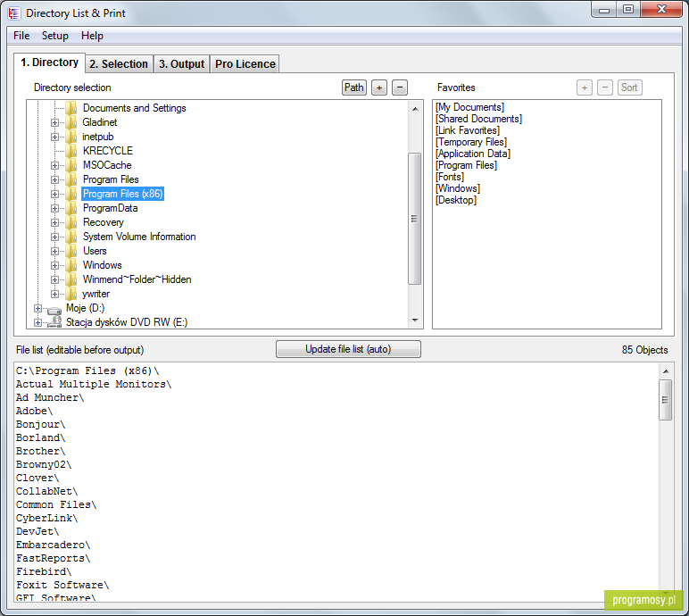
Task: Click Update file list (auto) button
Action: pos(348,349)
